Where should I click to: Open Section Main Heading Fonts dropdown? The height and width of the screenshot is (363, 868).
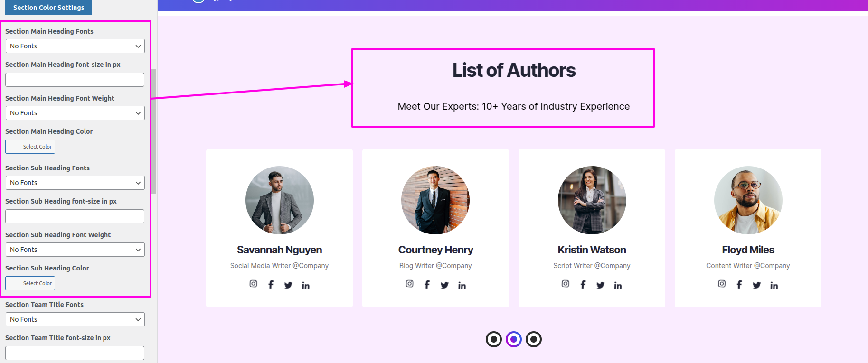coord(75,46)
